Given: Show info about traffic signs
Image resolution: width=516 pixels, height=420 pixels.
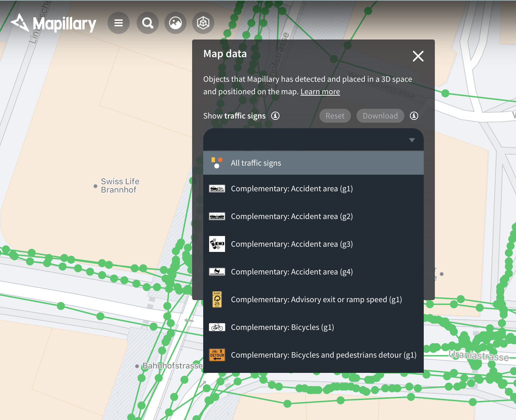Looking at the screenshot, I should coord(275,116).
